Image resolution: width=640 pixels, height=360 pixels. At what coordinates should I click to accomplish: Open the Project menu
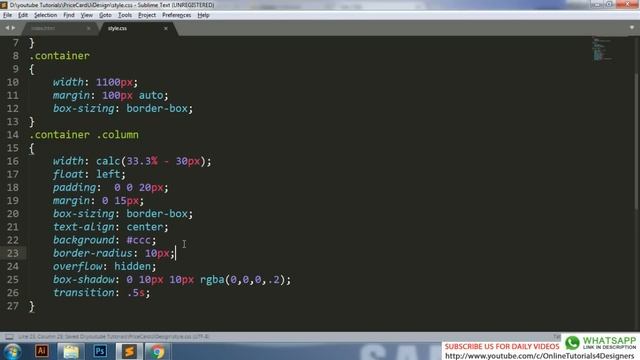coord(147,15)
